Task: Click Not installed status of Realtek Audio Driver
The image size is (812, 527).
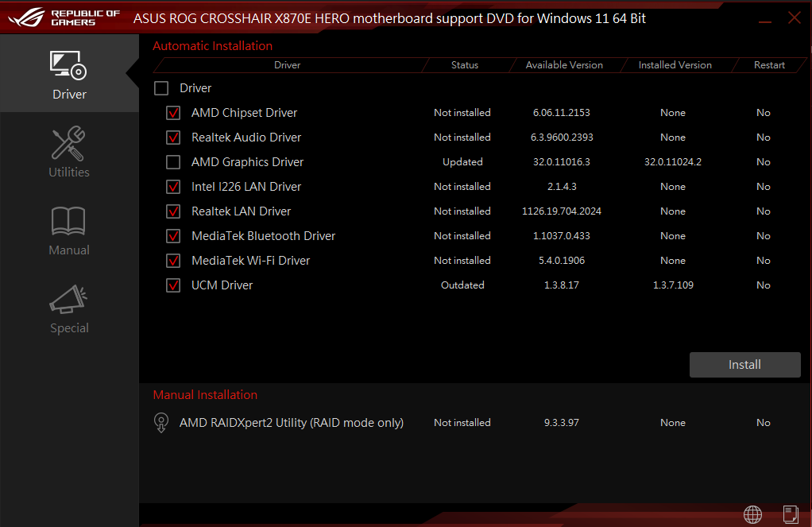Action: [462, 138]
